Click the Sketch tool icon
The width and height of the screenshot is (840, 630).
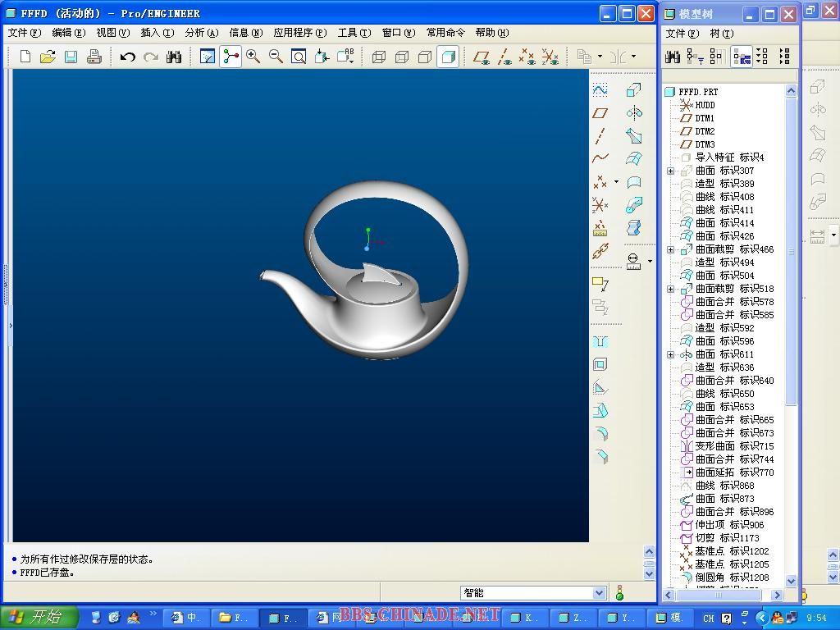600,90
